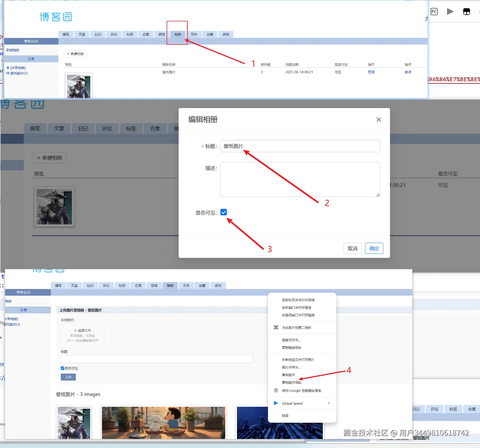Open the 标签 tab in top screenshot
The height and width of the screenshot is (448, 480).
pyautogui.click(x=130, y=34)
